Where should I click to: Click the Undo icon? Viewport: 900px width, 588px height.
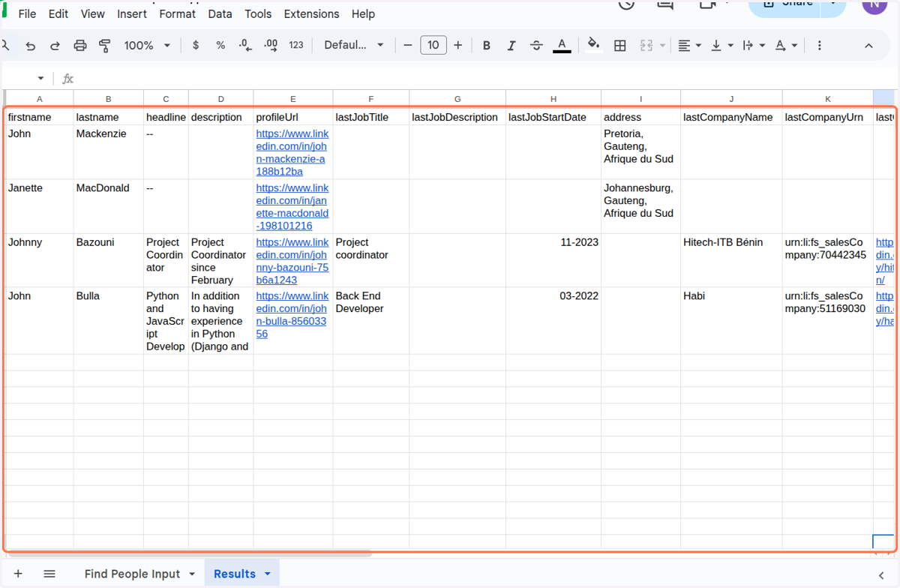(30, 46)
